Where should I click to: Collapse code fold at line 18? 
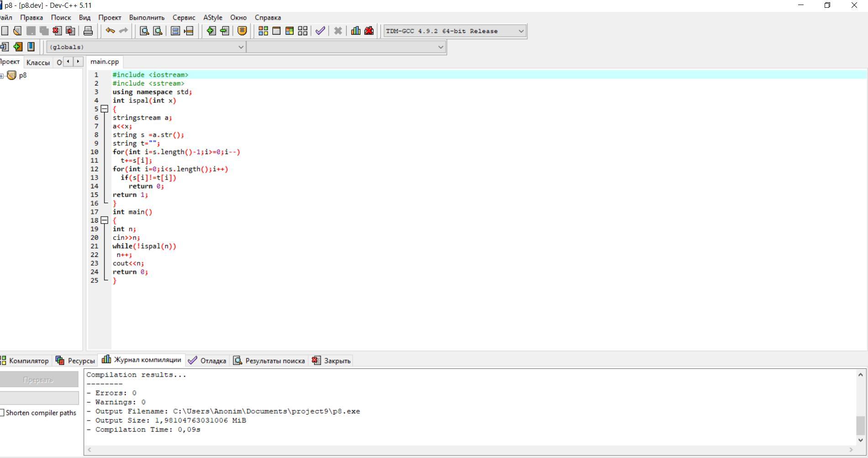[104, 220]
